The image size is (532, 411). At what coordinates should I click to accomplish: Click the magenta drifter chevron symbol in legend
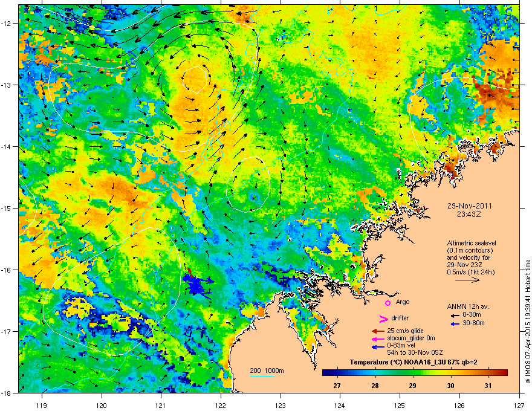383,319
